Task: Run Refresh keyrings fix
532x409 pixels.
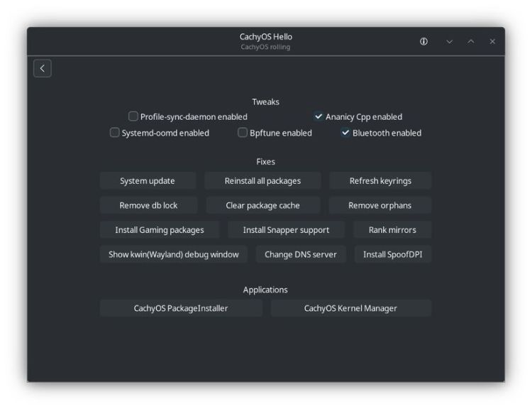Action: (x=380, y=181)
